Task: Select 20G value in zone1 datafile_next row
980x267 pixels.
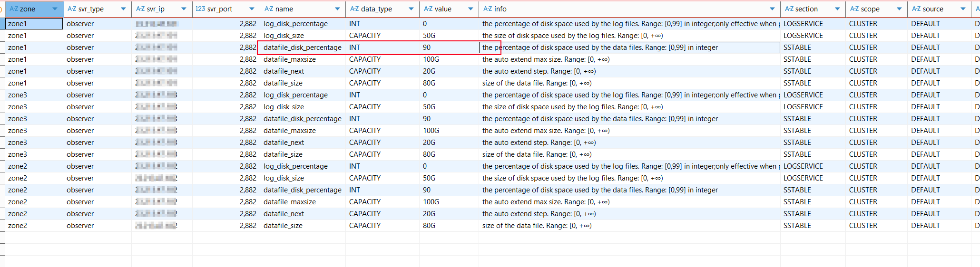Action: pos(449,71)
